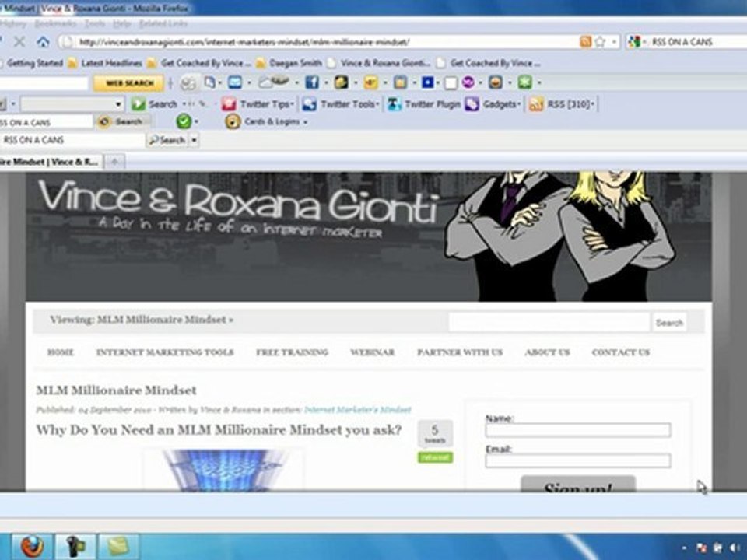Click the Twitter Plugin toolbar item

[423, 104]
